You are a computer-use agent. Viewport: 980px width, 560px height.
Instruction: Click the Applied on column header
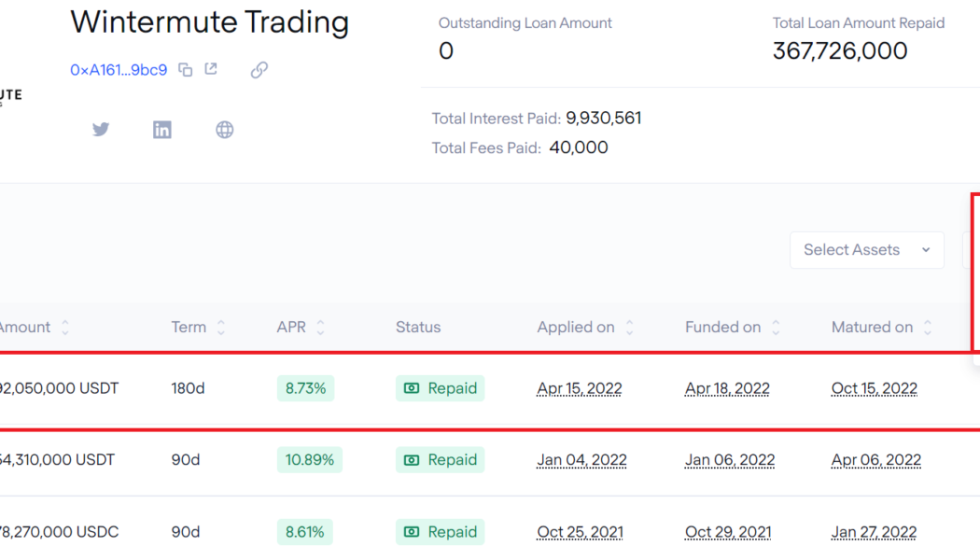(576, 327)
